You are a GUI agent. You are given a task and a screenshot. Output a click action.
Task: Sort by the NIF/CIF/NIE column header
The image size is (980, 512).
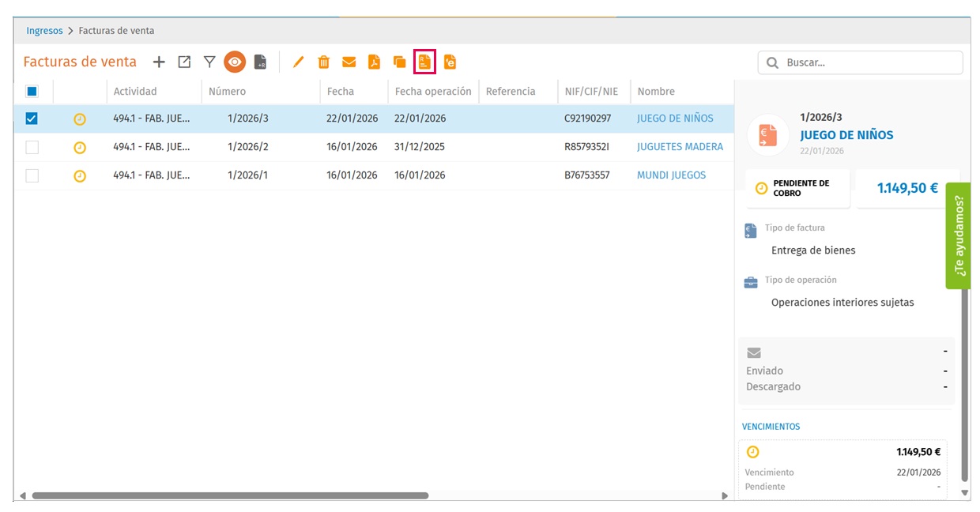click(x=591, y=92)
